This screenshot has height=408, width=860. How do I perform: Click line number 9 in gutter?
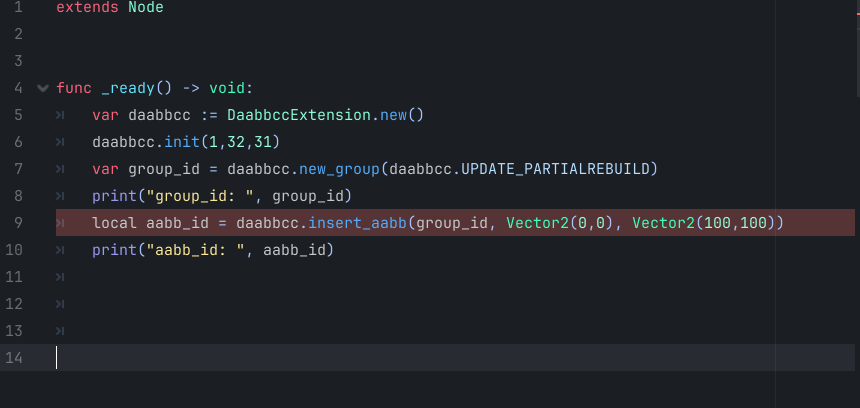click(18, 223)
